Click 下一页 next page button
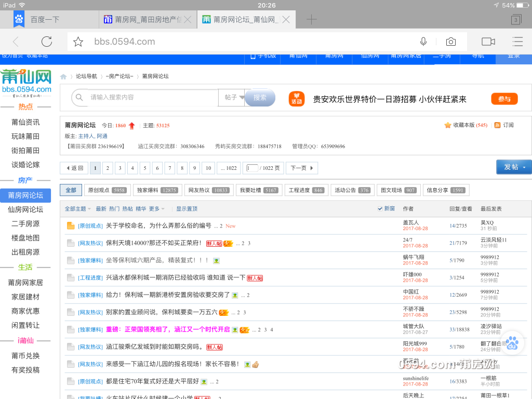Screen dimensions: 532x399 click(x=302, y=168)
